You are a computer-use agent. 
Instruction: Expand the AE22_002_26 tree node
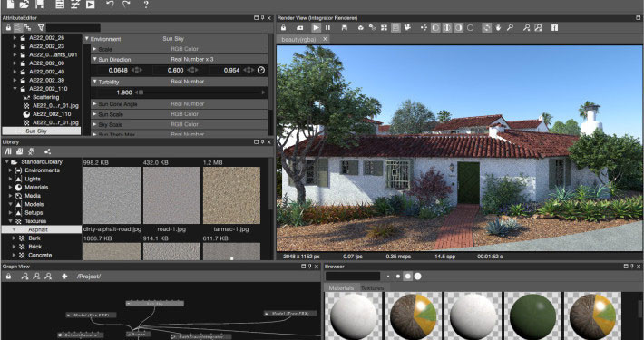tap(15, 38)
